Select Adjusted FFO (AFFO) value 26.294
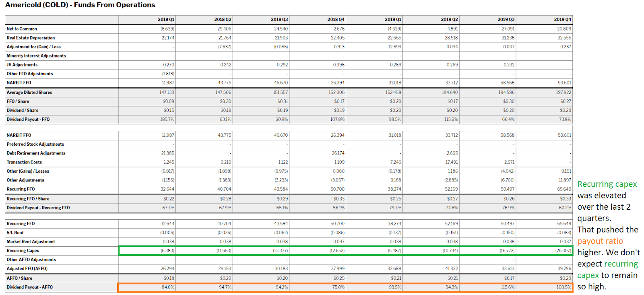The height and width of the screenshot is (295, 644). [x=168, y=268]
